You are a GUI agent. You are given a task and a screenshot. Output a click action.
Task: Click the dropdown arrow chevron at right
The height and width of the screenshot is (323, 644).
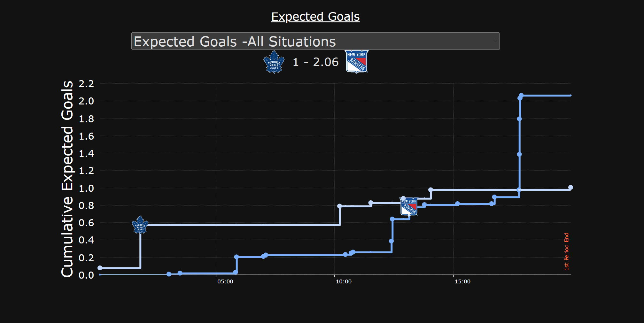pos(495,41)
